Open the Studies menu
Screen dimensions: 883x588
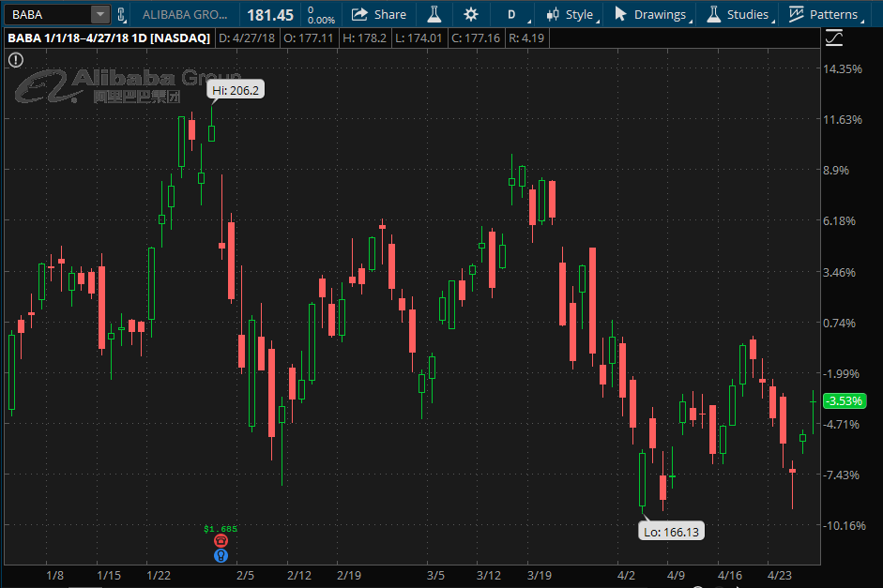(x=740, y=15)
